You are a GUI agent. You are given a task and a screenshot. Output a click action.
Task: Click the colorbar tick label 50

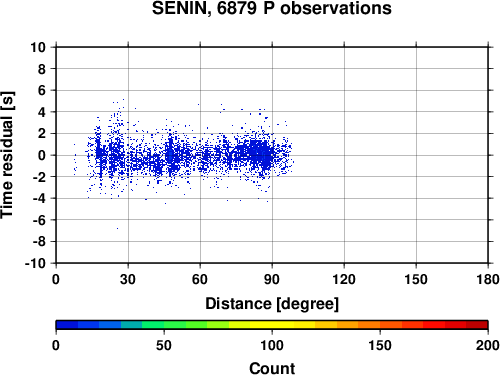click(x=164, y=345)
